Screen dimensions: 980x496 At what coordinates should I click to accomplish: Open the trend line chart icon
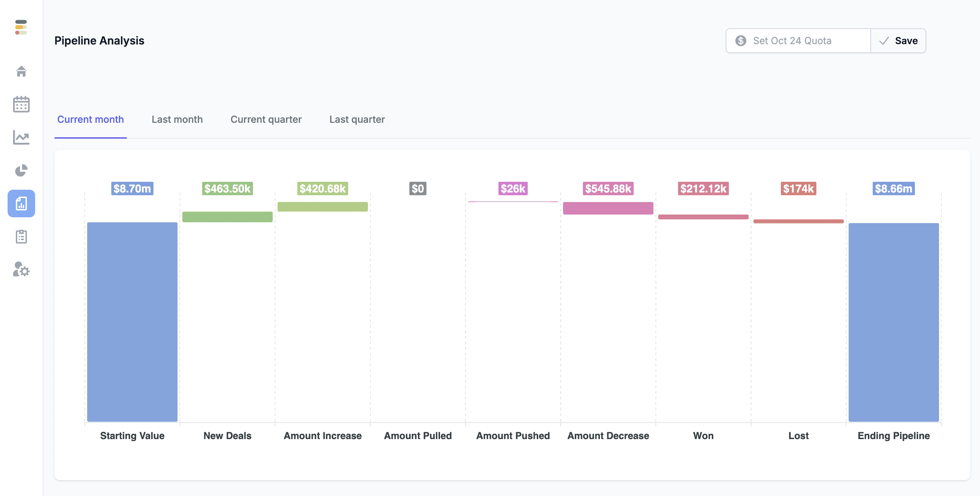click(x=21, y=137)
